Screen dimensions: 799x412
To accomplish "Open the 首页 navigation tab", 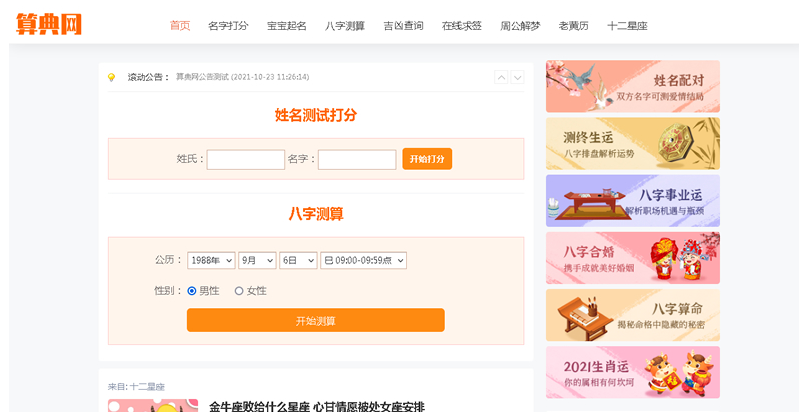I will (x=180, y=25).
